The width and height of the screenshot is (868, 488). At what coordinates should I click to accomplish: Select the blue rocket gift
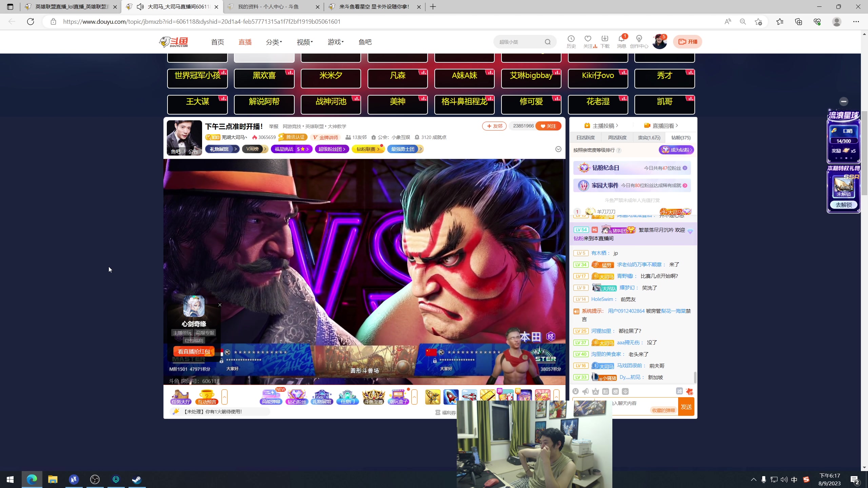[x=451, y=397]
